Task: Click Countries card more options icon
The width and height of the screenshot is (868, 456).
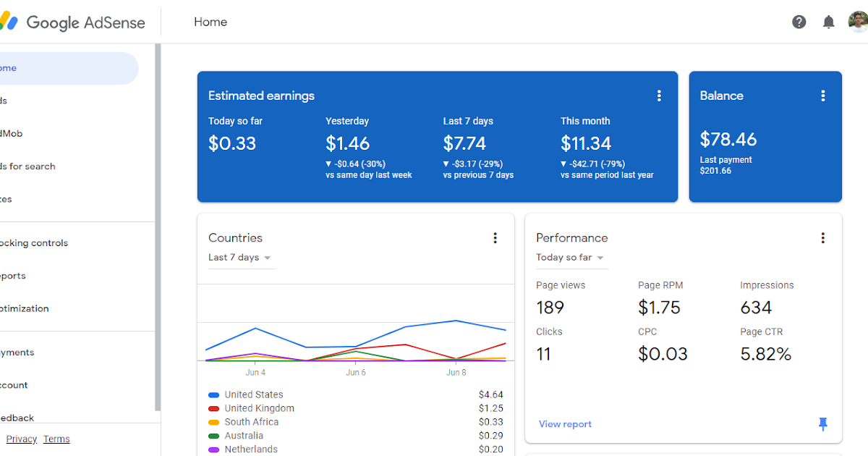Action: 495,238
